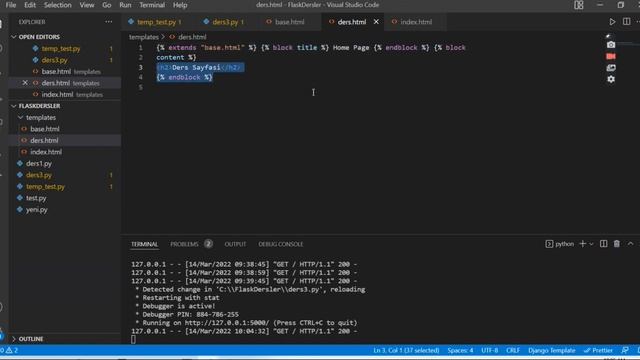This screenshot has width=640, height=360.
Task: Open the Go menu
Action: click(107, 5)
